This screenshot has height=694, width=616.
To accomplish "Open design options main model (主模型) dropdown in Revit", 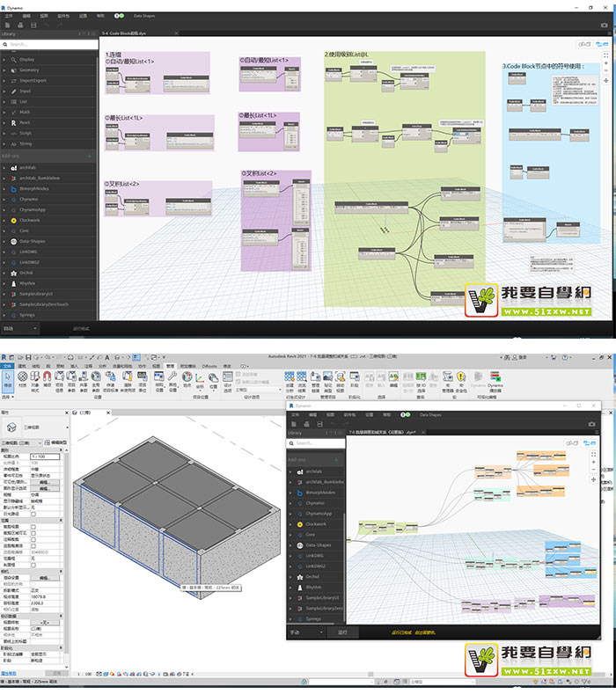I will [x=258, y=390].
